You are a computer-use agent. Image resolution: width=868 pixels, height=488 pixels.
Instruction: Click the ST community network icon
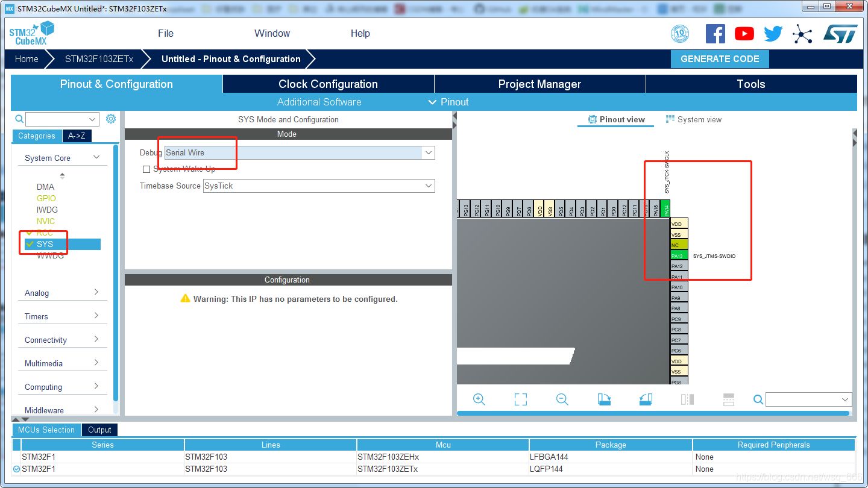click(x=802, y=34)
